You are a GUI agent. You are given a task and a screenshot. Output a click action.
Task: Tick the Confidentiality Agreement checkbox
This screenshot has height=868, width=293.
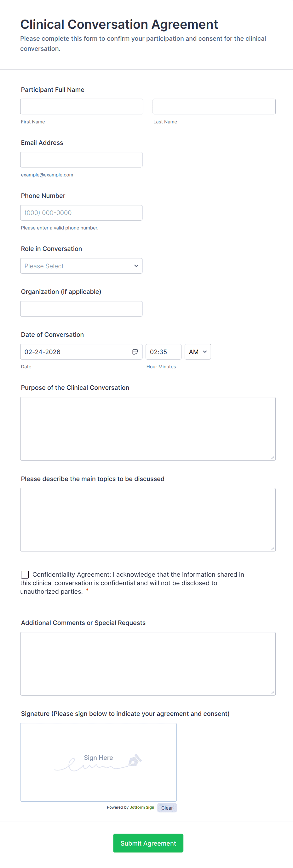tap(25, 574)
